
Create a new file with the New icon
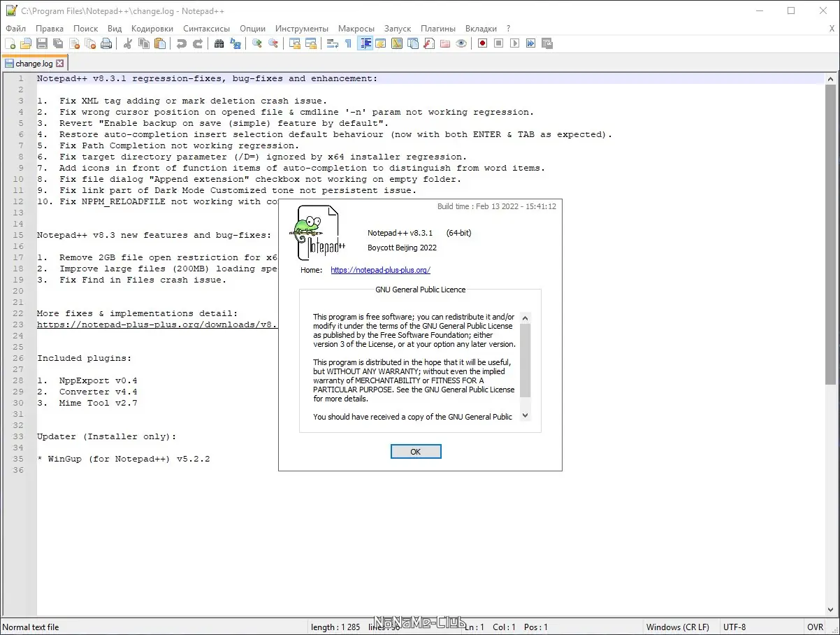point(10,43)
